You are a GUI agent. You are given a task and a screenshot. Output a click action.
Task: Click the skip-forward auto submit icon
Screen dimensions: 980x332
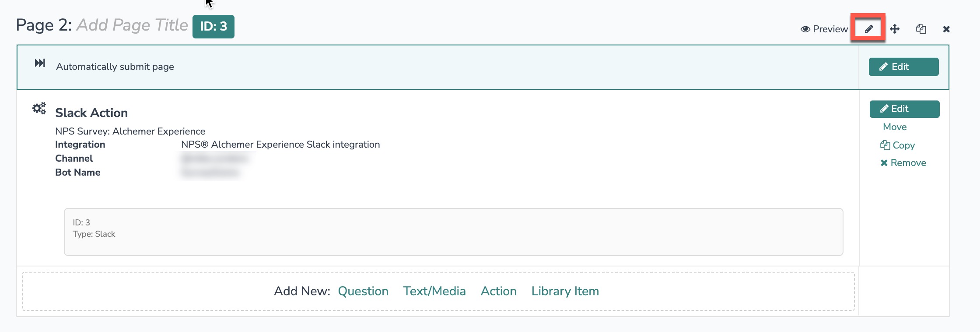click(40, 63)
